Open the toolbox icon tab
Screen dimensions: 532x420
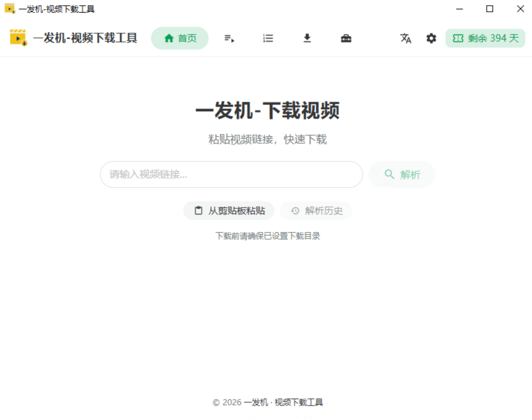point(346,38)
